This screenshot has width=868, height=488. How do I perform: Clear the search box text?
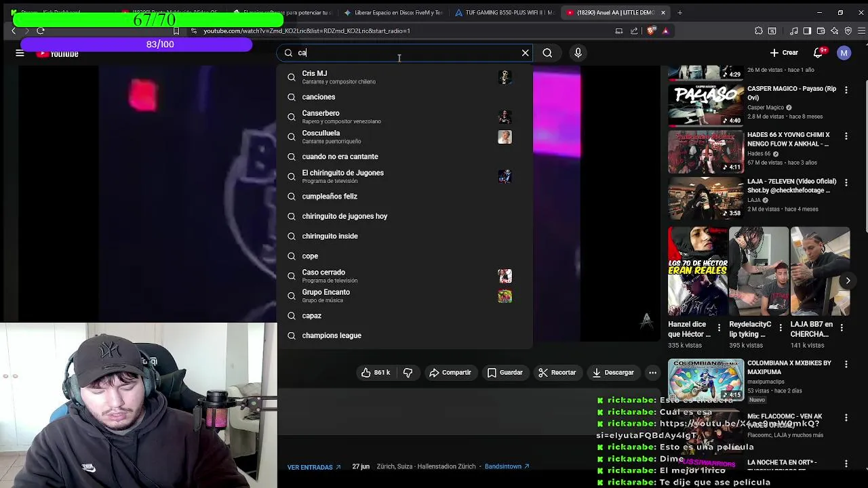[525, 53]
